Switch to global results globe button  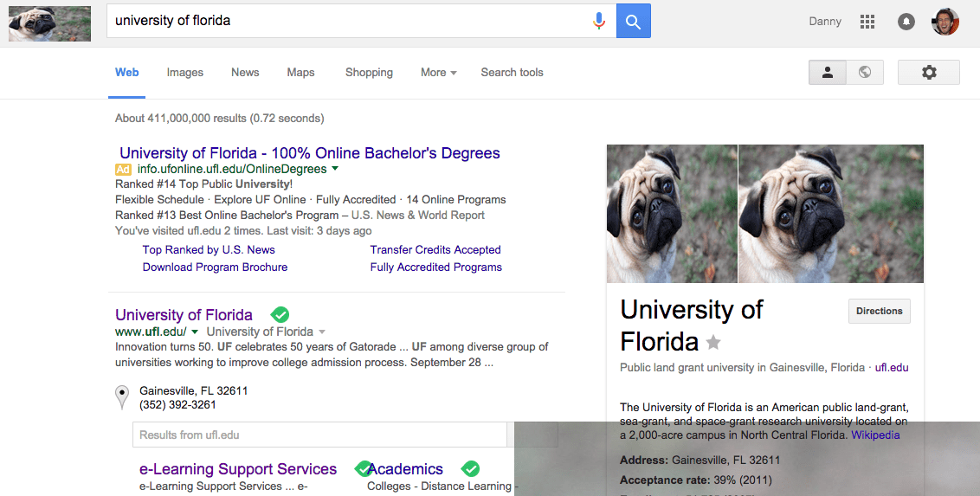click(864, 73)
